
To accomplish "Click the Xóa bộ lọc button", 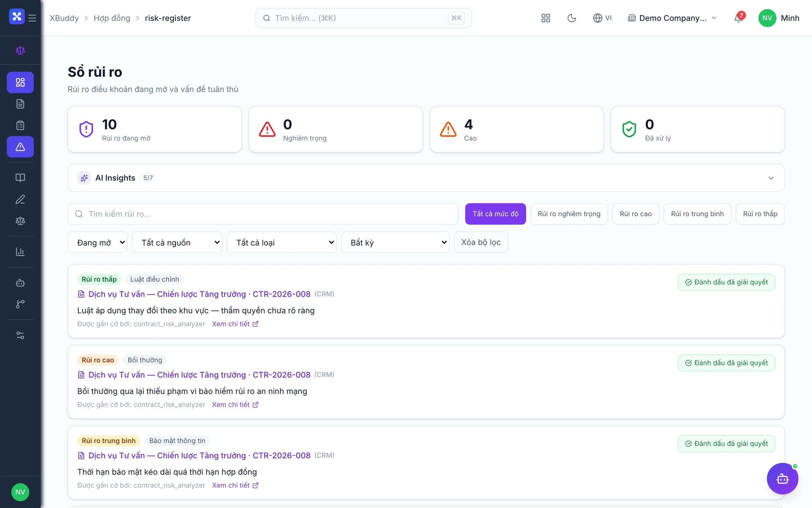I will click(x=481, y=242).
